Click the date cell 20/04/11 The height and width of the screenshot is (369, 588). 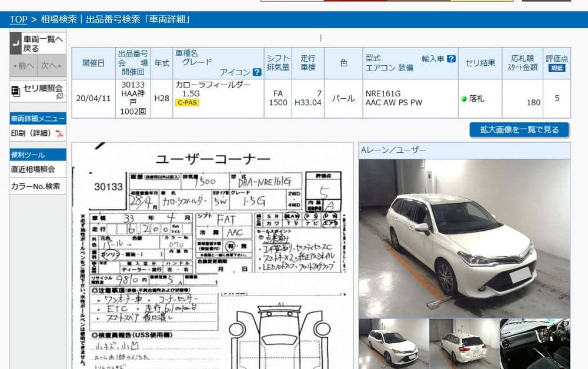pos(93,99)
